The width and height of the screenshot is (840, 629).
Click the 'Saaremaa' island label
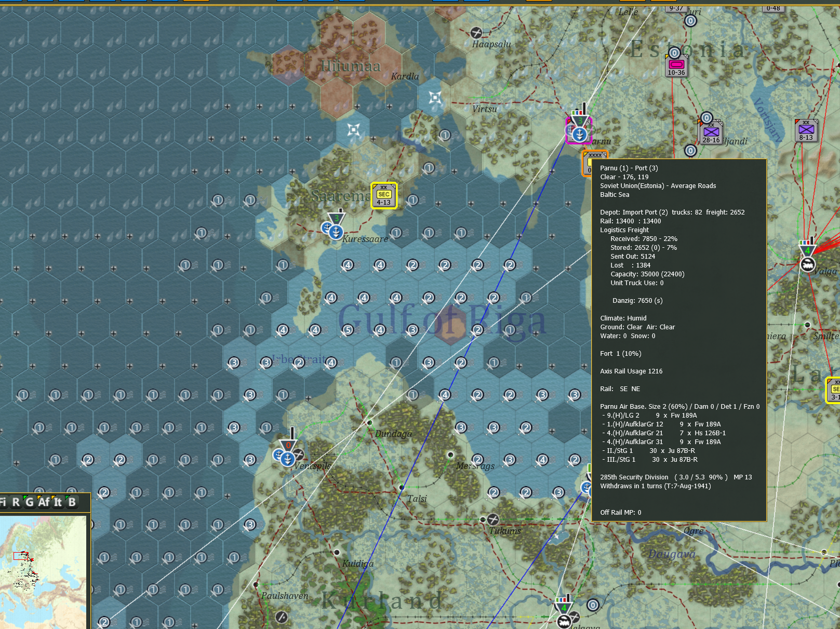(x=340, y=196)
